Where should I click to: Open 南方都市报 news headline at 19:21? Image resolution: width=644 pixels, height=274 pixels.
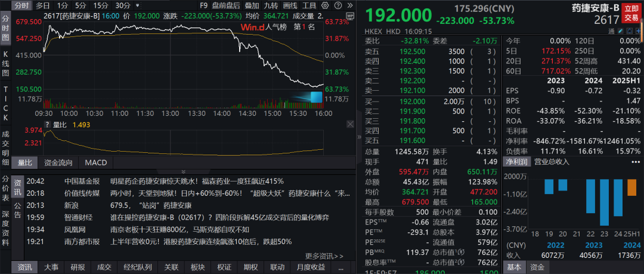[201, 242]
